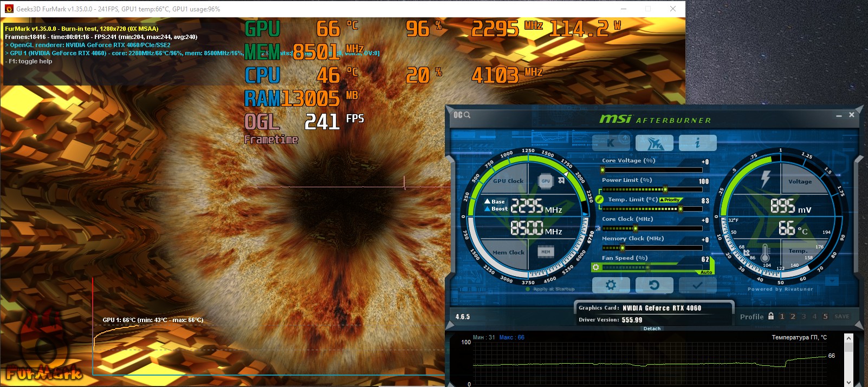This screenshot has width=868, height=387.
Task: Select profile slot 3
Action: [804, 317]
